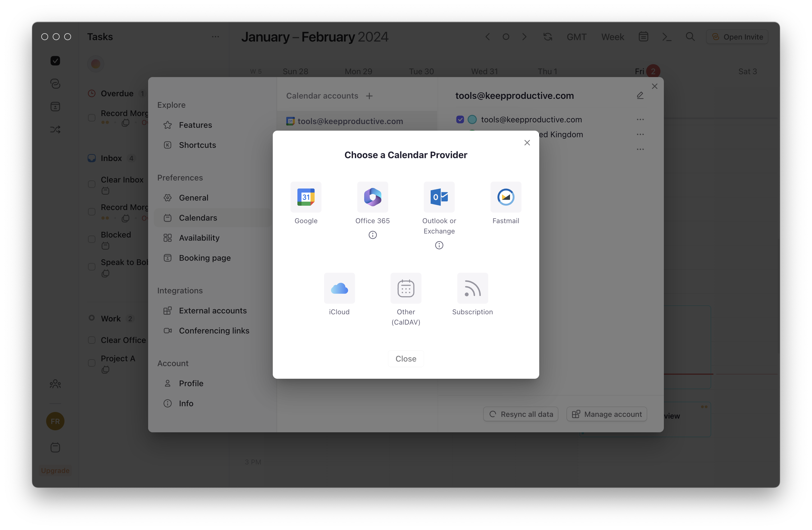Screen dimensions: 812x530
Task: Open Conferencing links settings
Action: pyautogui.click(x=213, y=331)
